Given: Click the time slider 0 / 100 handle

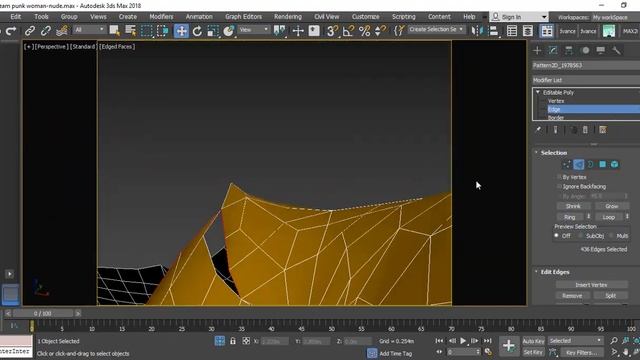Looking at the screenshot, I should [x=43, y=313].
